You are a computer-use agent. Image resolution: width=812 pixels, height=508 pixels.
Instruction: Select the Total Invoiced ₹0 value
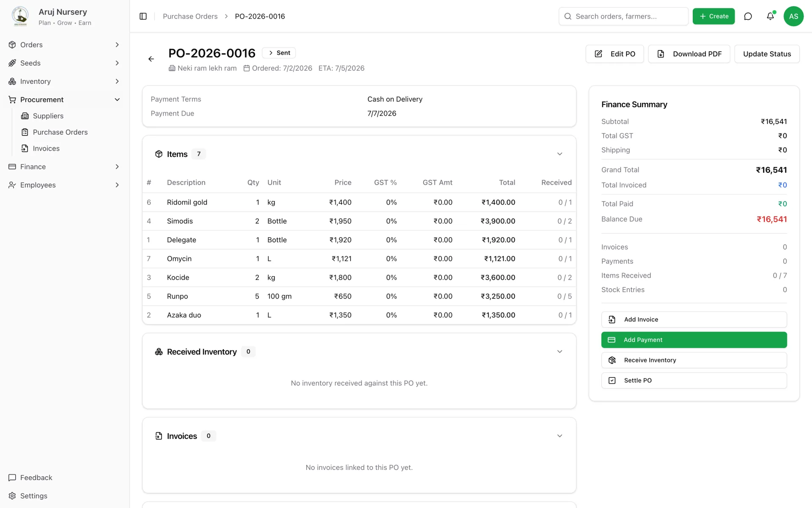[x=782, y=185]
